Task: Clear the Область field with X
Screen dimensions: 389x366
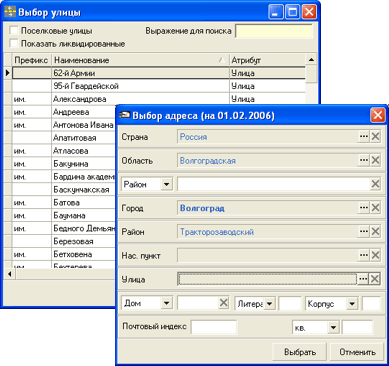Action: point(375,160)
